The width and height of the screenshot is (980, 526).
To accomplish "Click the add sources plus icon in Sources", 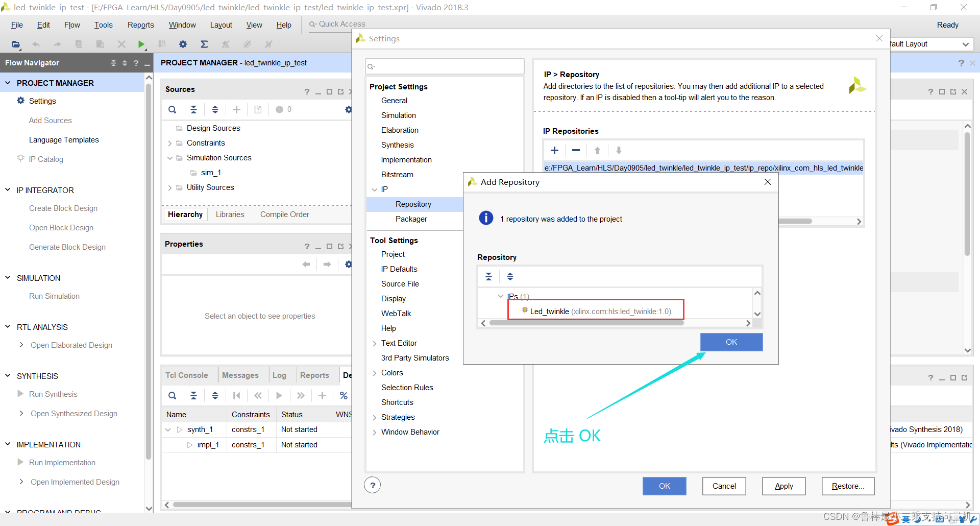I will [236, 109].
